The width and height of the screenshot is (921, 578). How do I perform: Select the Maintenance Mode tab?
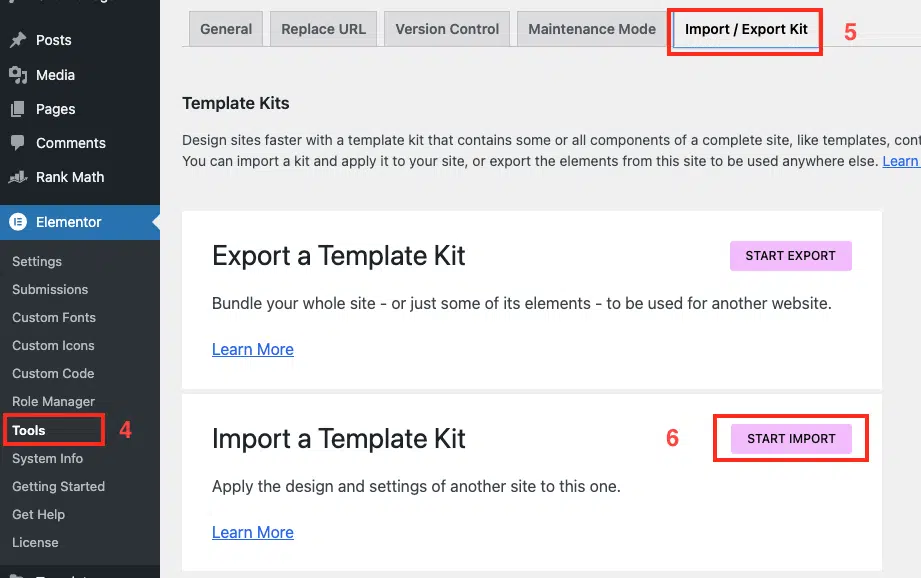[592, 29]
